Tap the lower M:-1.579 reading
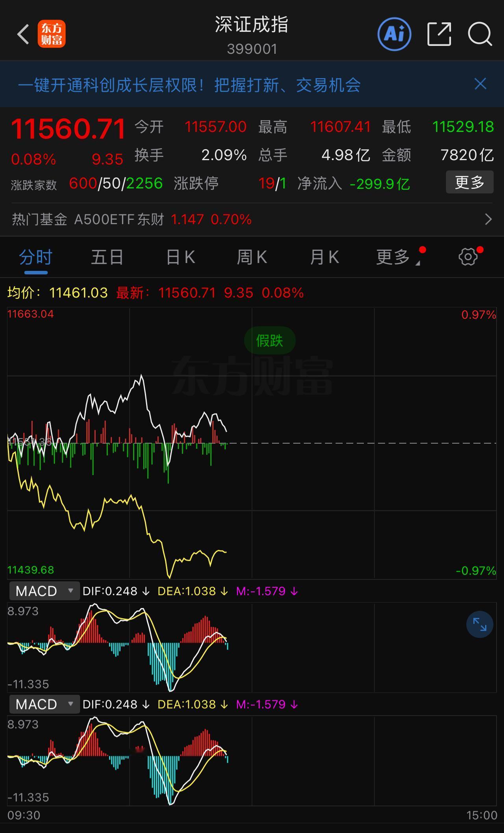This screenshot has width=504, height=833. 267,704
